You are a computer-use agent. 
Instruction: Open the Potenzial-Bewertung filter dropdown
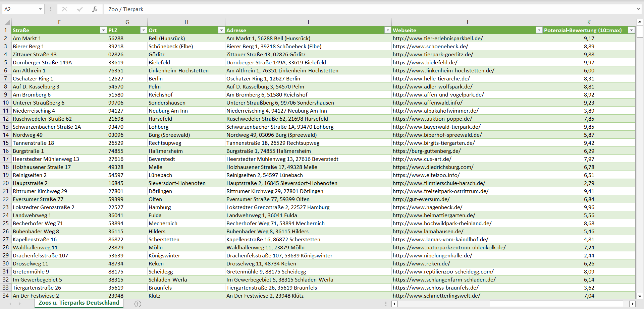(x=631, y=30)
